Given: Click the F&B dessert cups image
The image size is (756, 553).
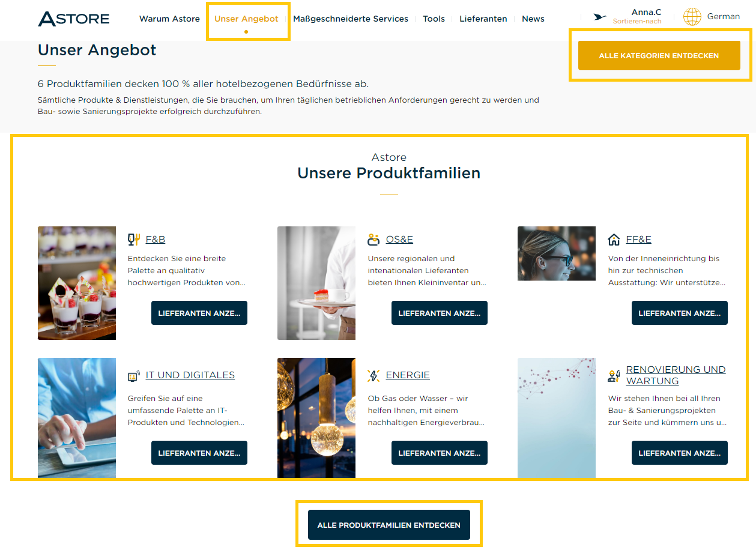Looking at the screenshot, I should click(77, 283).
